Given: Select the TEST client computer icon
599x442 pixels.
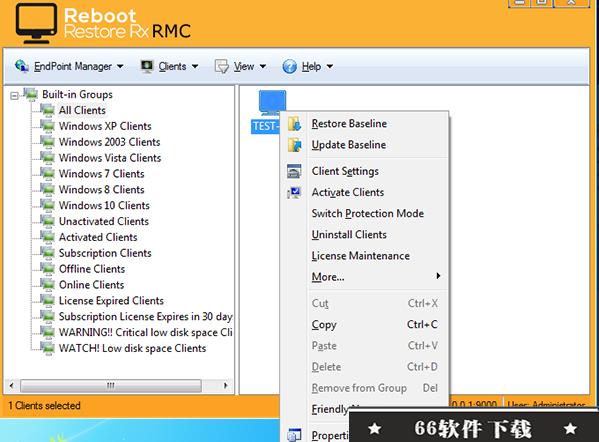Looking at the screenshot, I should [272, 102].
